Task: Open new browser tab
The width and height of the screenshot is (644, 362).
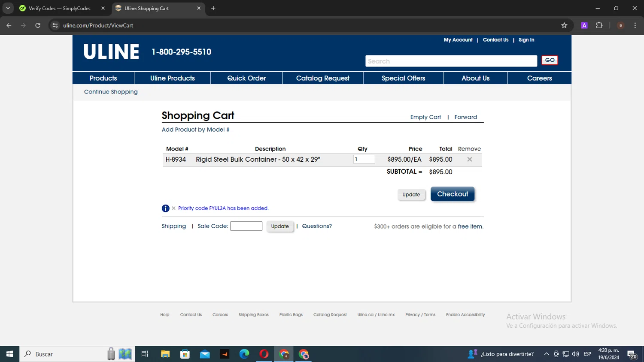Action: (x=213, y=8)
